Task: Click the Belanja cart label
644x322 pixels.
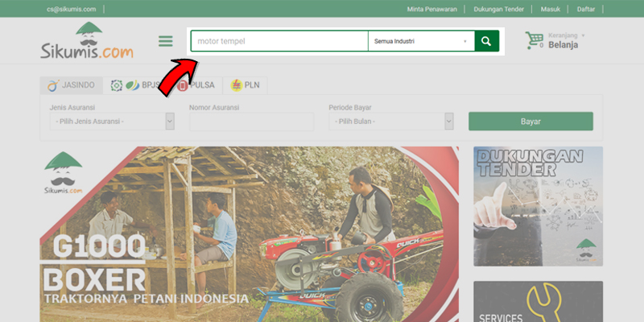Action: 563,45
